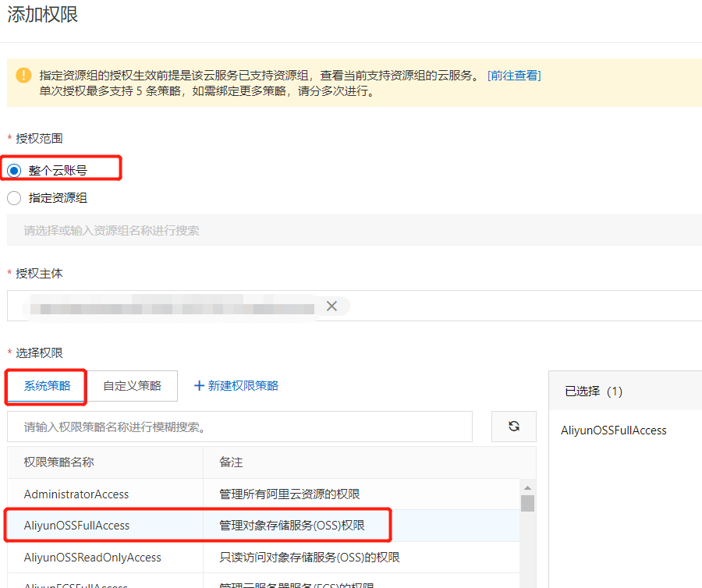Image resolution: width=702 pixels, height=588 pixels.
Task: Click the 只读访问对象存储服务(OSS)的权限 remark
Action: click(x=310, y=557)
